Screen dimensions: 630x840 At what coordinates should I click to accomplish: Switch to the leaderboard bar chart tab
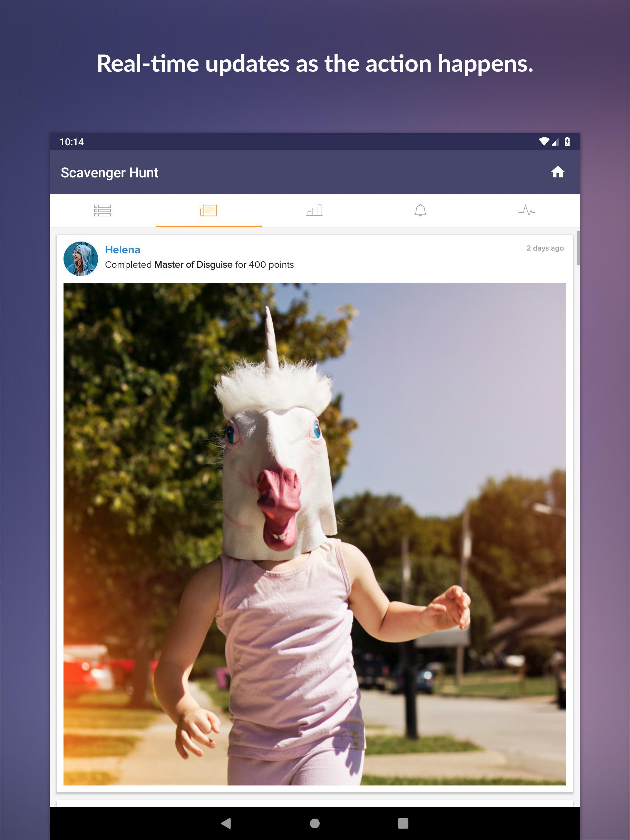click(x=314, y=211)
